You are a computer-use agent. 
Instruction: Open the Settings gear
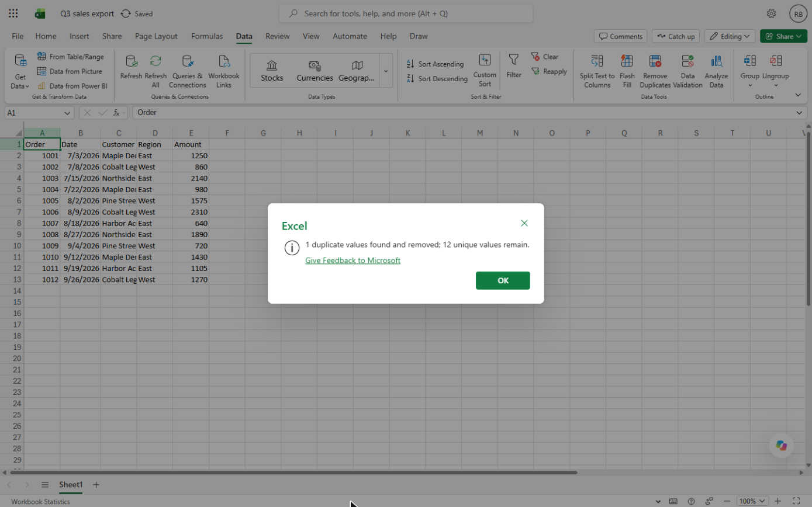coord(771,13)
